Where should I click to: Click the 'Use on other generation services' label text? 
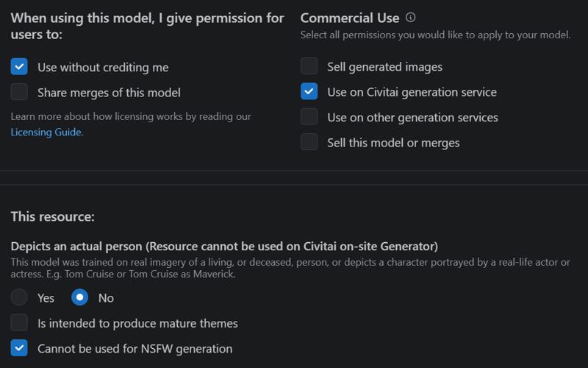point(412,118)
